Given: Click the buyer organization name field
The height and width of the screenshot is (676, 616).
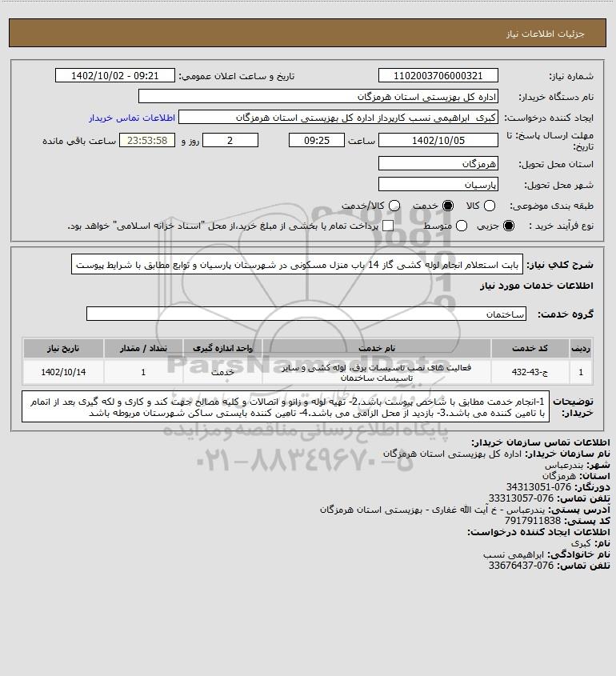Looking at the screenshot, I should (x=318, y=96).
